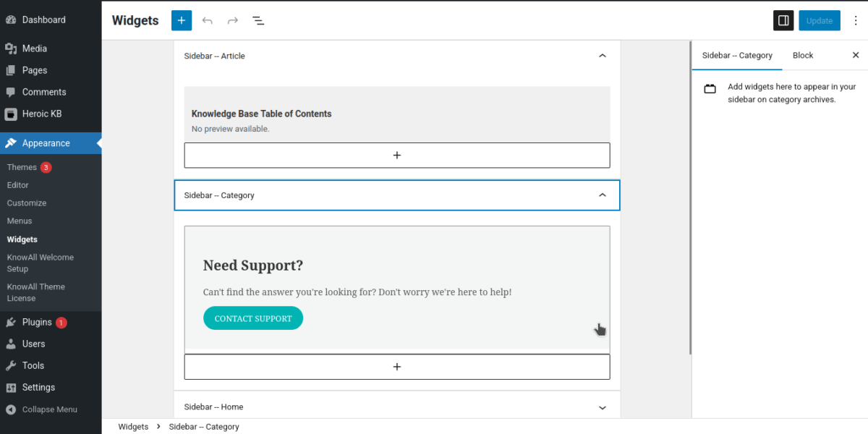The width and height of the screenshot is (868, 434).
Task: Open Heroic KB menu item
Action: click(x=41, y=114)
